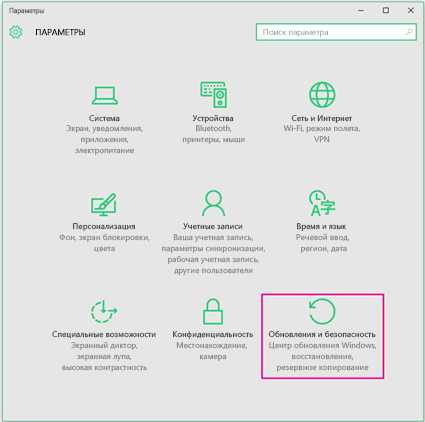This screenshot has height=422, width=425.
Task: Click the magnifier icon in search box
Action: pos(409,32)
